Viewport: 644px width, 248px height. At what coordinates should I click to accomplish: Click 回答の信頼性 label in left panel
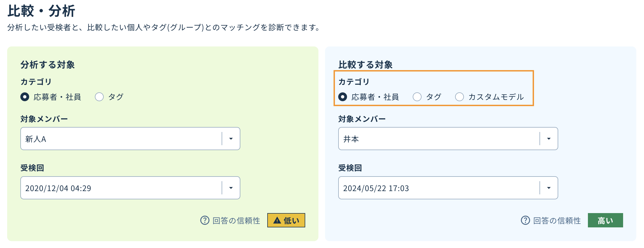click(236, 221)
